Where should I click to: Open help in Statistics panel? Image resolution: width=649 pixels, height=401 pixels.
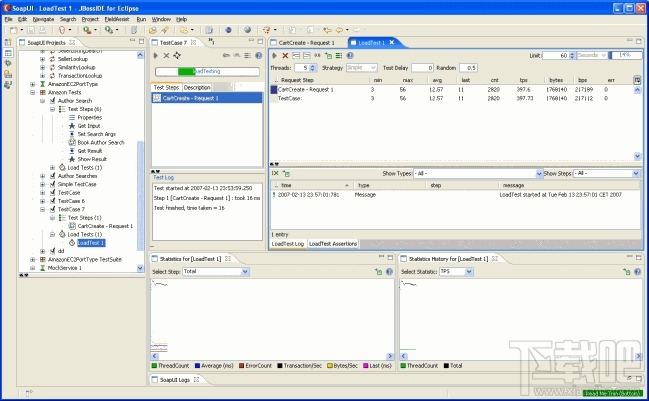(x=389, y=272)
